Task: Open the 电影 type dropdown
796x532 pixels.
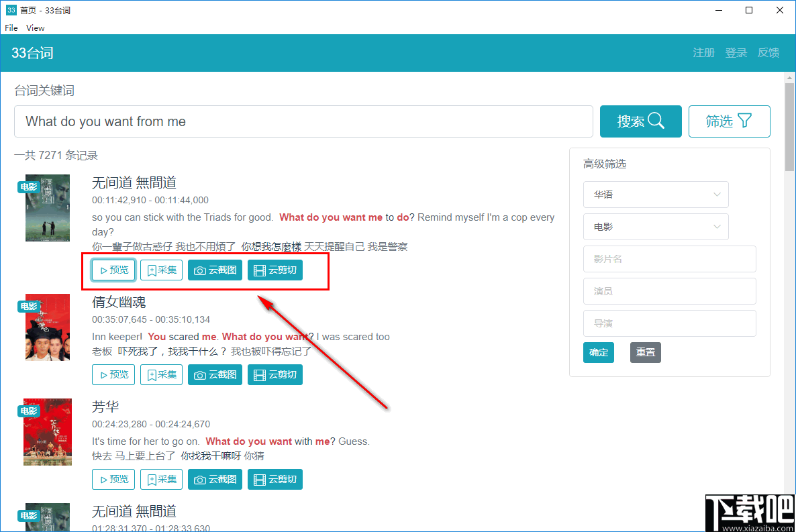Action: tap(656, 227)
